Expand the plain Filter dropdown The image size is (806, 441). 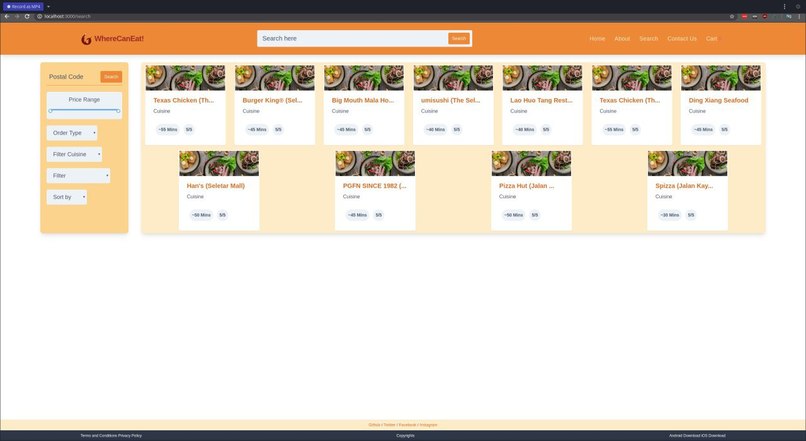[78, 176]
